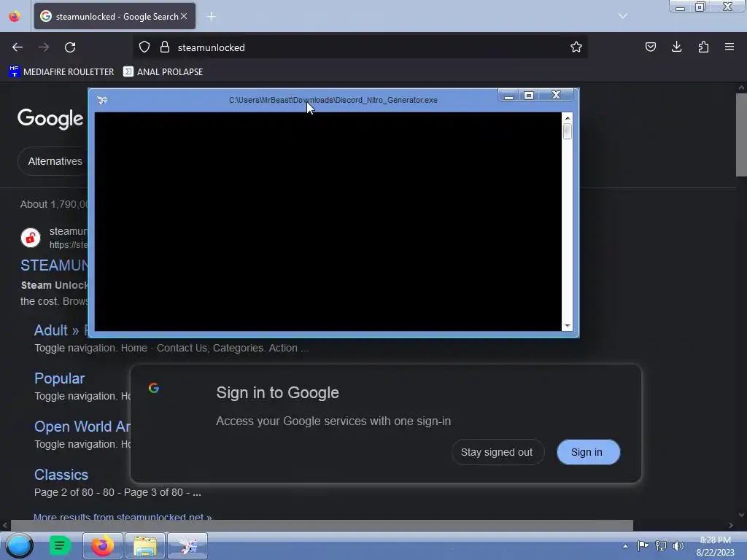Open the list all tabs chevron

(x=623, y=16)
